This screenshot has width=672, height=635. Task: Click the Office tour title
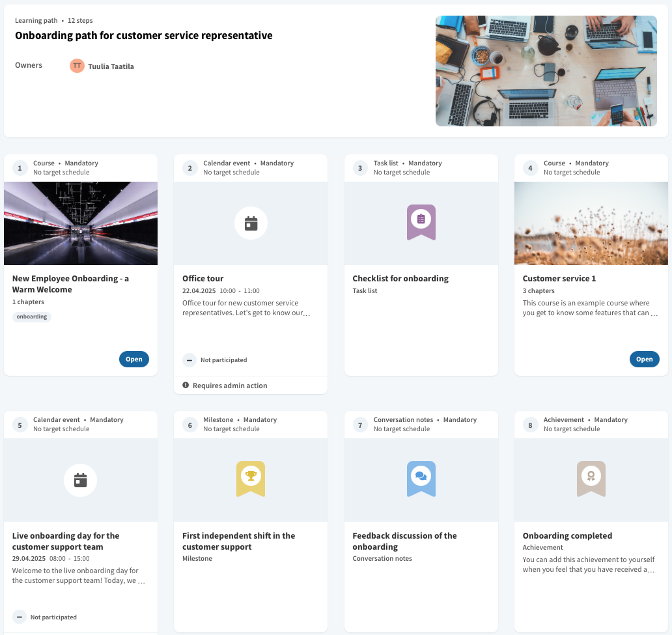203,279
